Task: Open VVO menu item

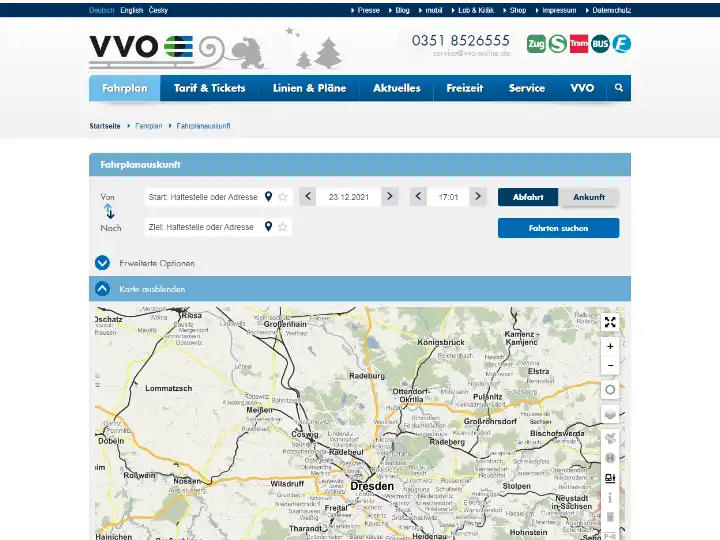Action: click(582, 88)
